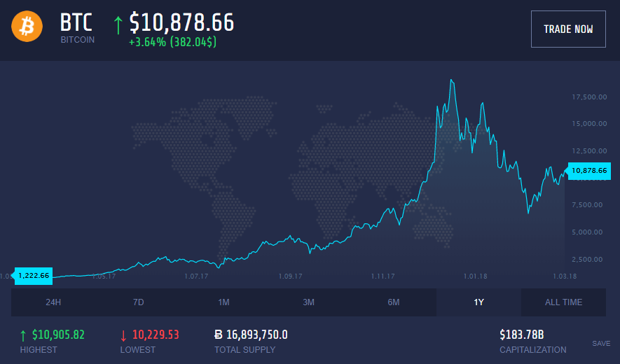
Task: Click the 1.01.18 date axis label
Action: point(475,276)
